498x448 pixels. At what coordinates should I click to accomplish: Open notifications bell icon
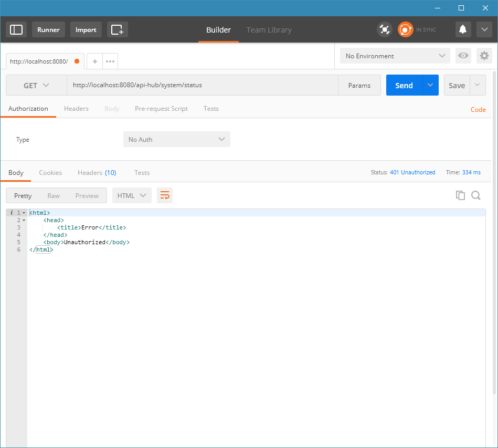tap(463, 29)
